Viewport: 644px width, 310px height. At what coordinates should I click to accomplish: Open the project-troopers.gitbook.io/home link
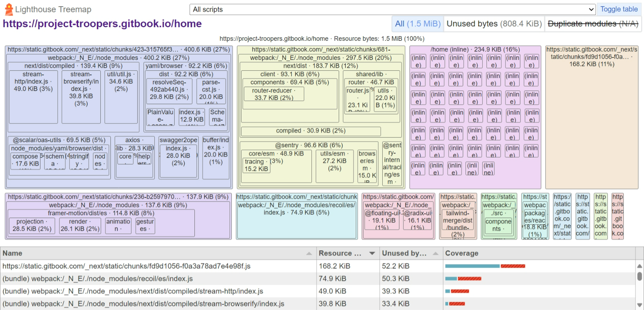click(102, 24)
